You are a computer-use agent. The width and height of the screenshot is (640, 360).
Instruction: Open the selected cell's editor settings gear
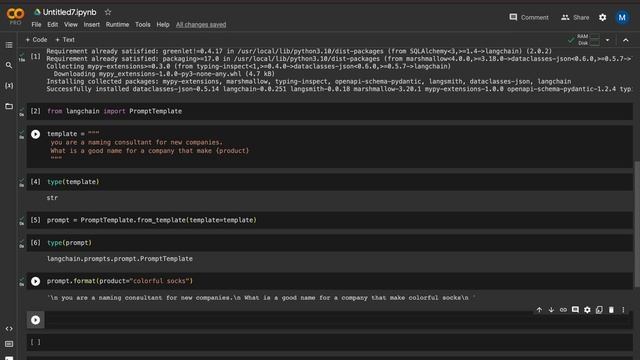[x=587, y=310]
